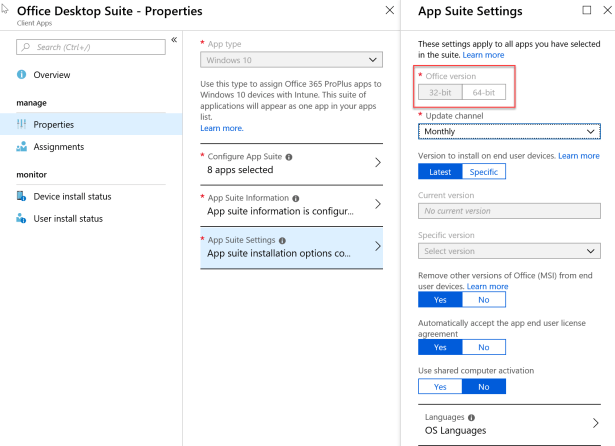Image resolution: width=615 pixels, height=446 pixels.
Task: Click info icon beside Languages label
Action: pos(471,417)
